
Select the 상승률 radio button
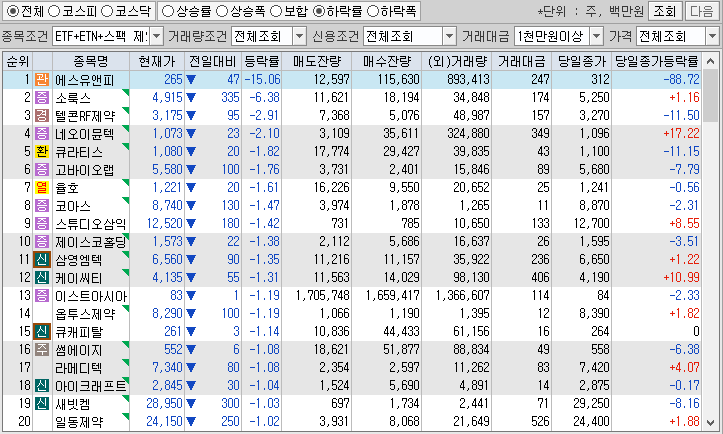(168, 11)
